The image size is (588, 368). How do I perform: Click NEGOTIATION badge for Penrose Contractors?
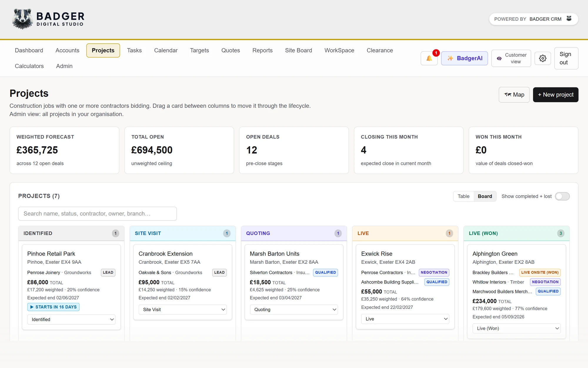point(434,273)
